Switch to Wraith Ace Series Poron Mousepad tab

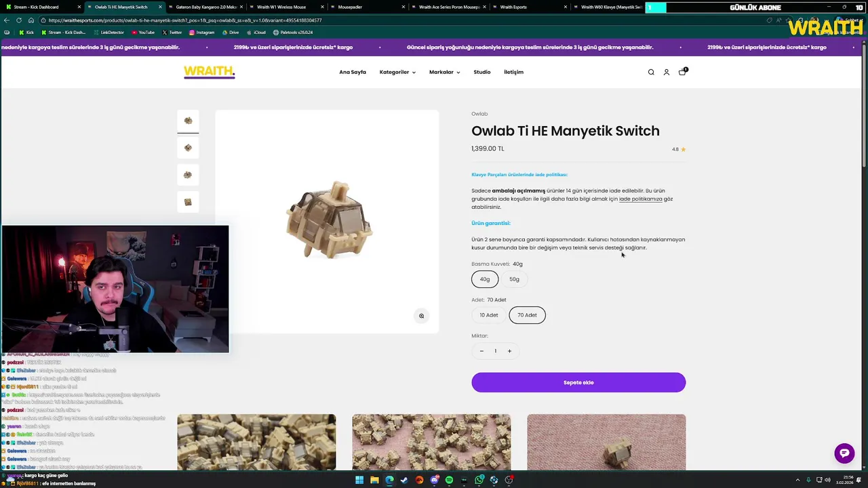coord(449,7)
